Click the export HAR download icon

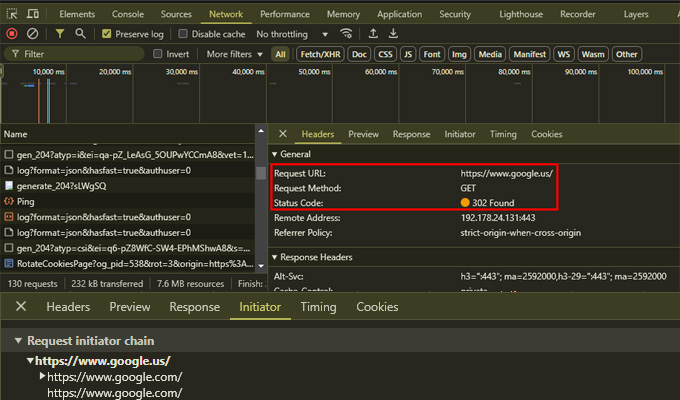[x=391, y=34]
